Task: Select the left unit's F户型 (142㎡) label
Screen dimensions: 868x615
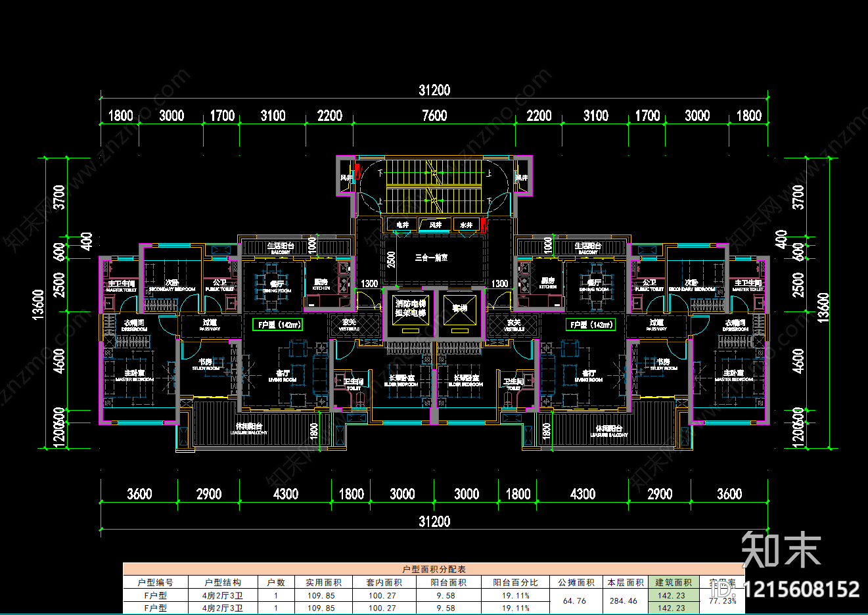Action: pyautogui.click(x=278, y=325)
